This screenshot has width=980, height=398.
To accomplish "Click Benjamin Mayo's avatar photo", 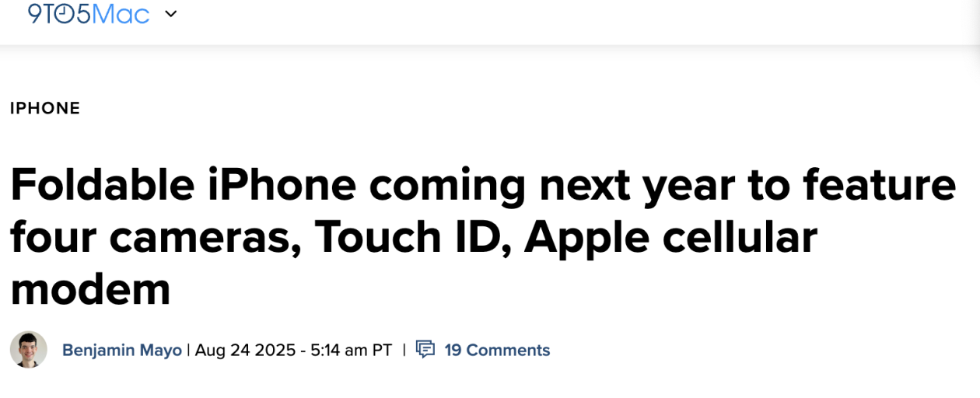I will tap(29, 350).
